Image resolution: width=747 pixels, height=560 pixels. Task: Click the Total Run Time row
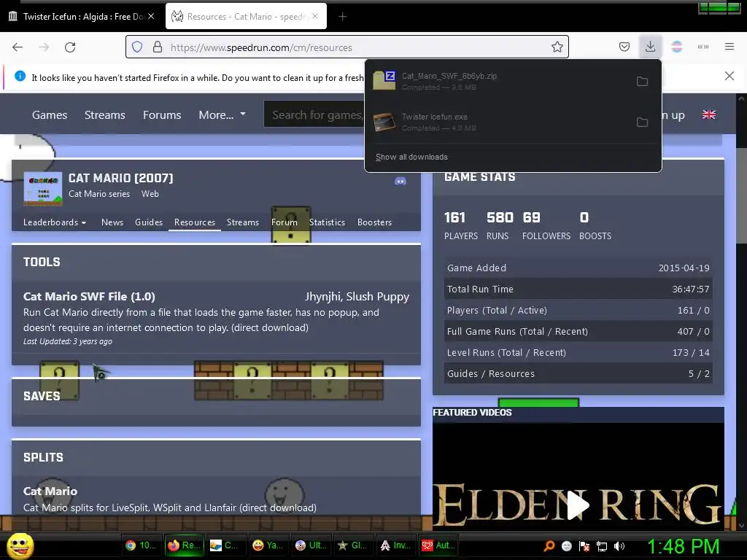pyautogui.click(x=578, y=289)
